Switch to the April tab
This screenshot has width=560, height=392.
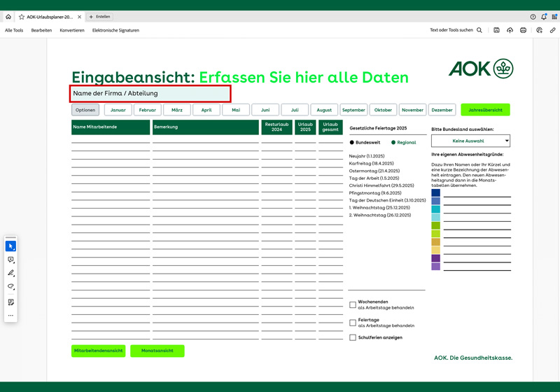point(206,110)
